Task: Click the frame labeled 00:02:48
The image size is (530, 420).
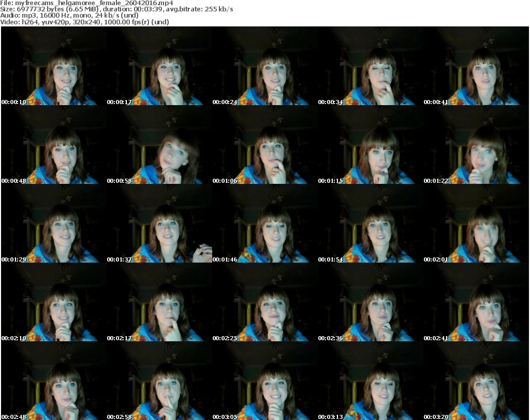Action: click(54, 381)
